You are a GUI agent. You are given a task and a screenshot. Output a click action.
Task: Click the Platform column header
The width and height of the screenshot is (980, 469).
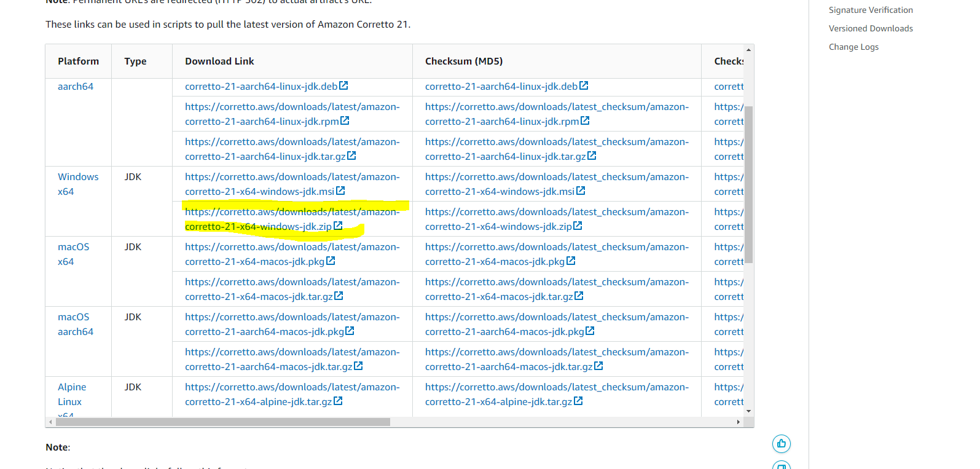(x=78, y=61)
